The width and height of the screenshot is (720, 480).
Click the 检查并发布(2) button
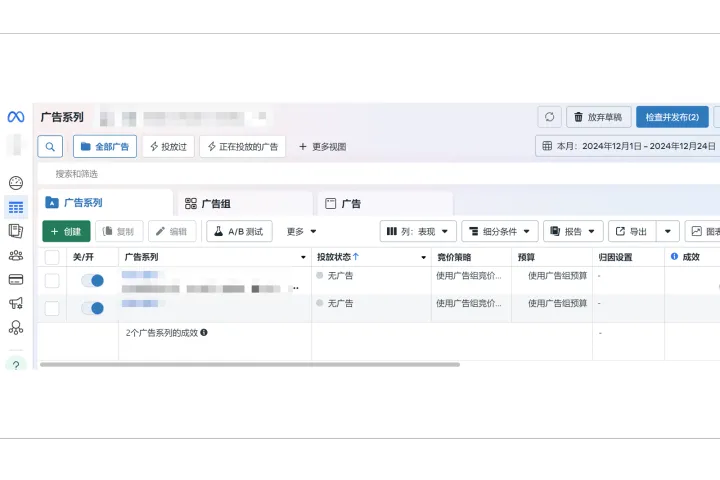coord(672,117)
